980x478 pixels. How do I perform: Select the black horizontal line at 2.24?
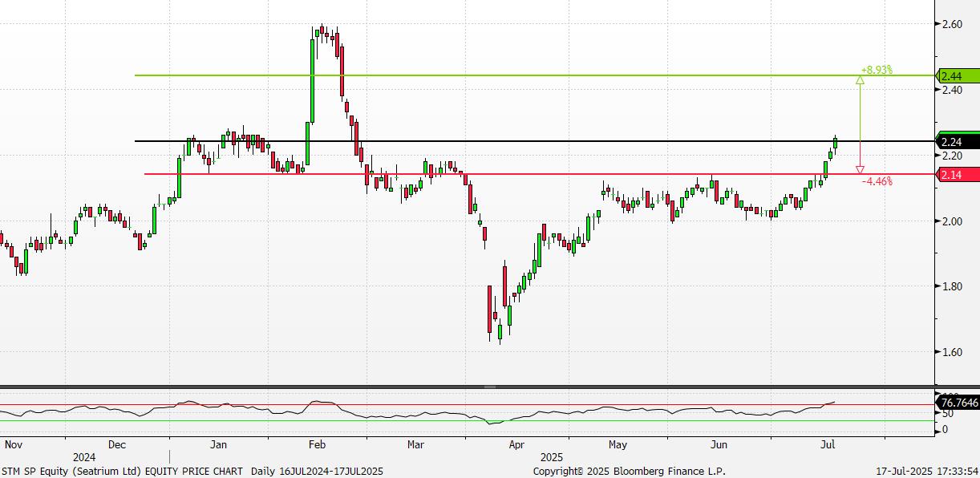536,141
